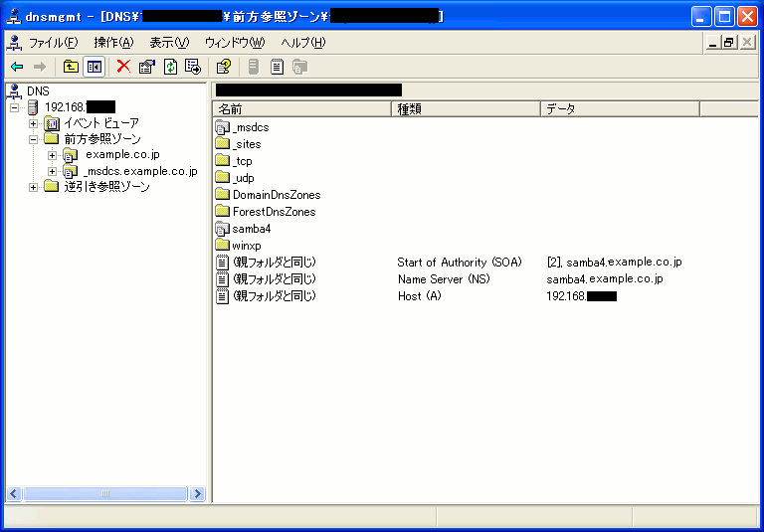Open the 表示(V) menu
764x532 pixels.
pos(169,43)
